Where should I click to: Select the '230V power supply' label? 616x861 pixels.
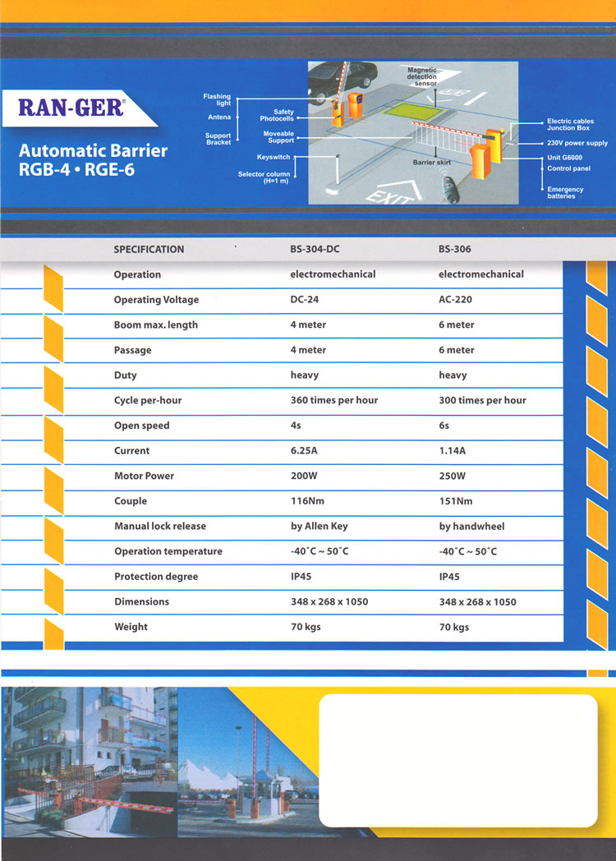(x=577, y=143)
